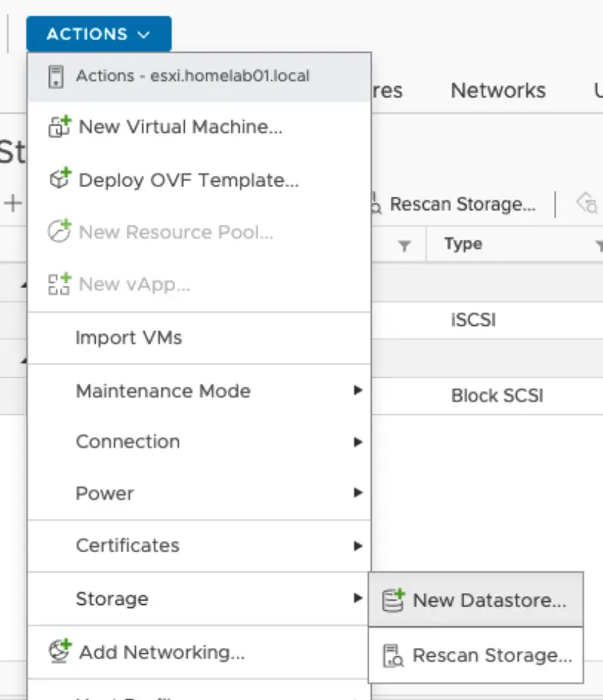This screenshot has width=603, height=700.
Task: Click the Rescan Storage button
Action: pyautogui.click(x=462, y=203)
